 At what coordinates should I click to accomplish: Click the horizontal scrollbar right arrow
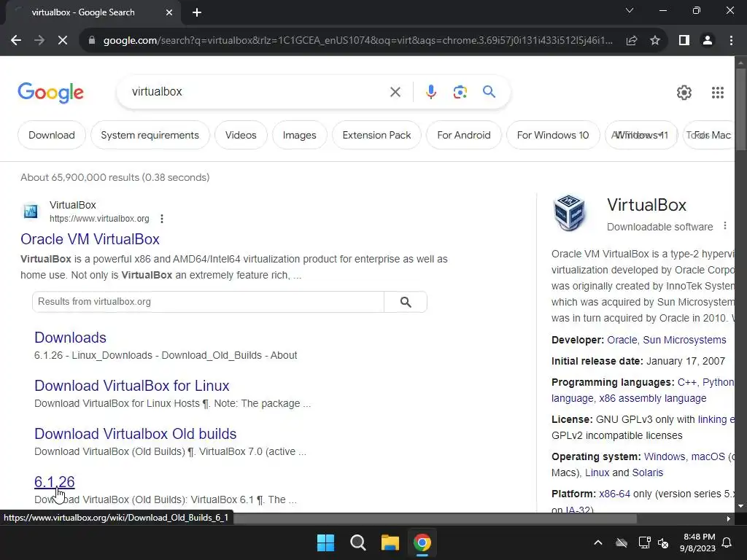729,518
